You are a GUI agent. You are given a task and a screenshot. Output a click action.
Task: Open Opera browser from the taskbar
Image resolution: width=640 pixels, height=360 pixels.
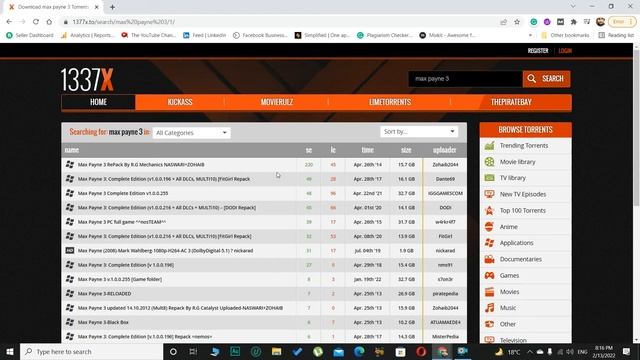tap(421, 351)
